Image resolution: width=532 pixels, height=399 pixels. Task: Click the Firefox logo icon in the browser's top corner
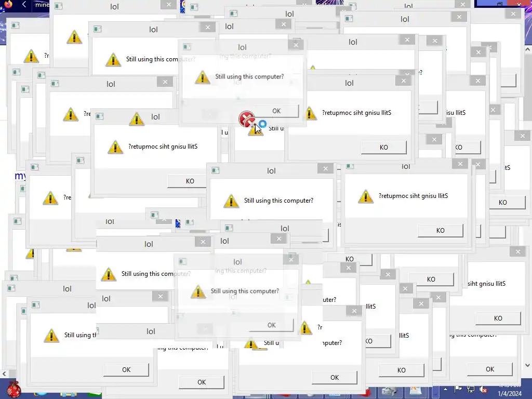tap(8, 4)
